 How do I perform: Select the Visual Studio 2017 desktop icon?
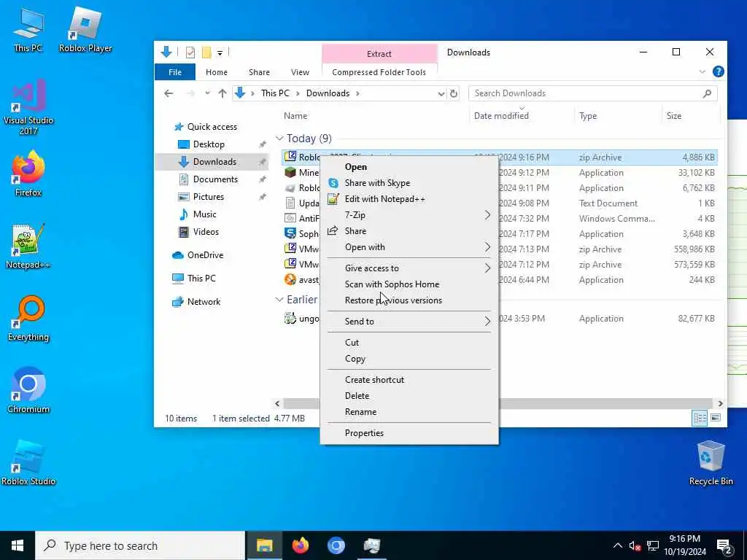(x=28, y=107)
